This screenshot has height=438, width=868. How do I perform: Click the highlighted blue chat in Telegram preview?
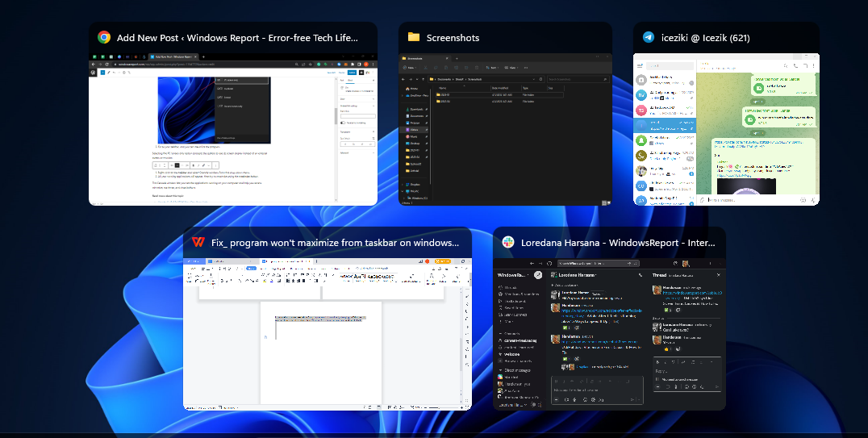663,124
